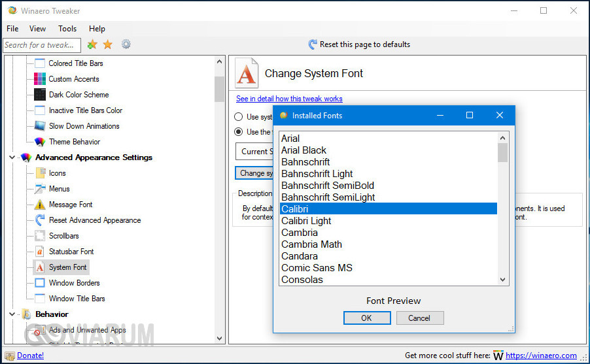This screenshot has height=364, width=590.
Task: Click the Colored Title Bars icon
Action: point(40,63)
